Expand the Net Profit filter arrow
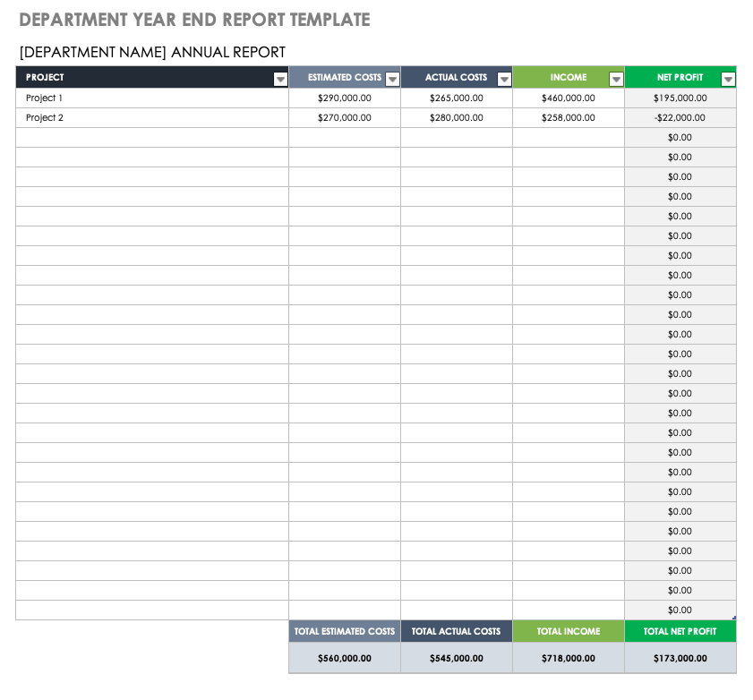 pos(728,79)
